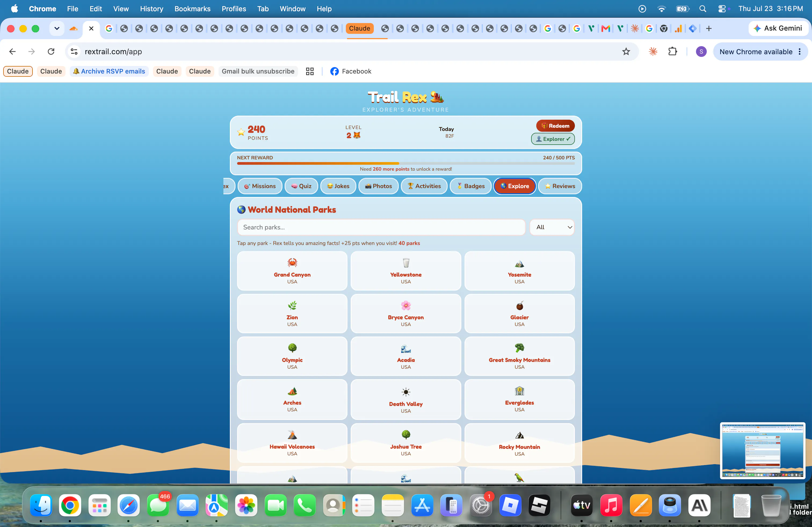Open Spotlight search in menu bar
812x527 pixels.
click(x=702, y=9)
